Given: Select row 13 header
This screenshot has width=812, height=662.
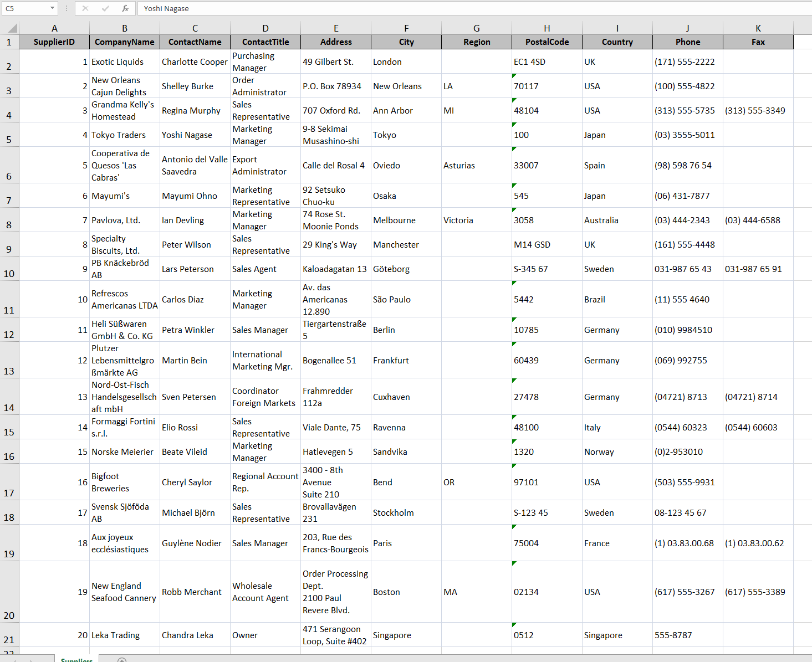Looking at the screenshot, I should click(x=9, y=360).
